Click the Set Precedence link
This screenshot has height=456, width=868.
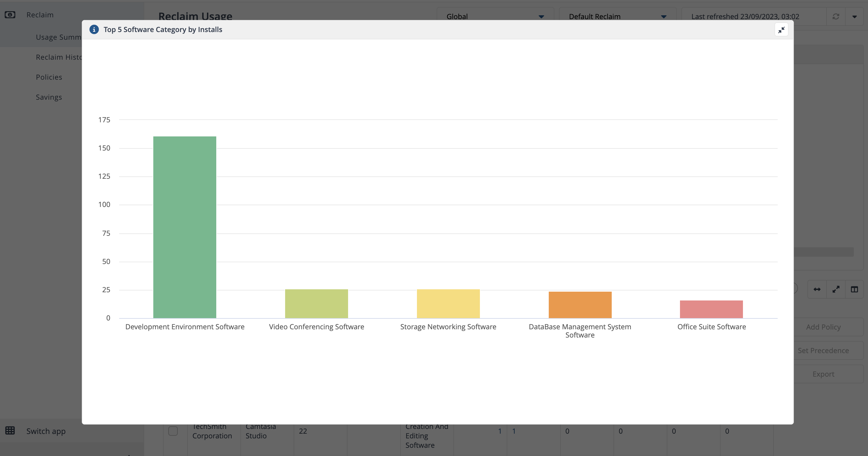click(824, 350)
